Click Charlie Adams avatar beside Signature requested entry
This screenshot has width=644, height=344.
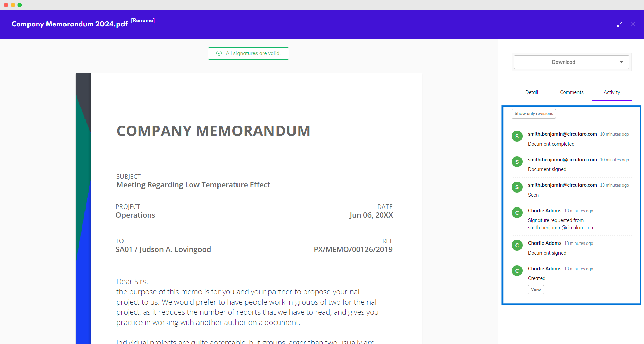point(517,213)
